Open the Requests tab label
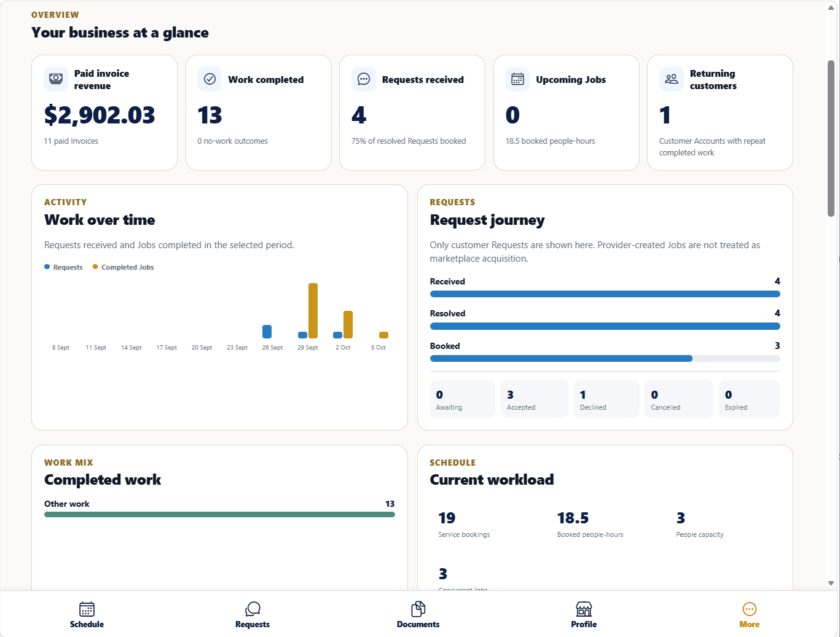 [253, 624]
